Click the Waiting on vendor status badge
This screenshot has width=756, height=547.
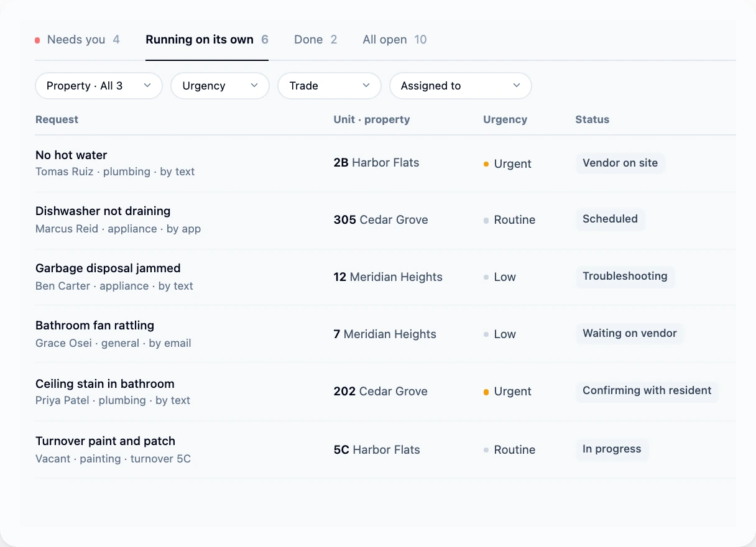tap(630, 333)
